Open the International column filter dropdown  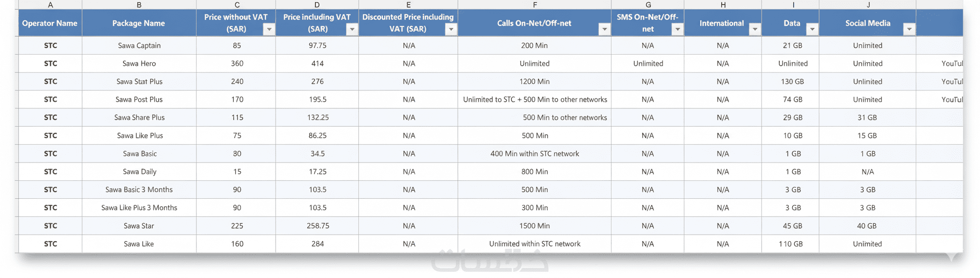tap(754, 30)
